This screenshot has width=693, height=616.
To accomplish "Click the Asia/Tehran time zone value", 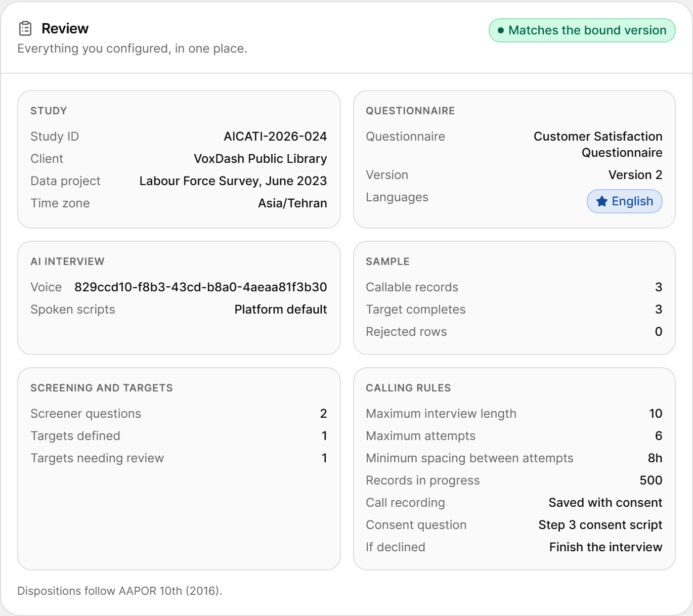I will tap(292, 203).
